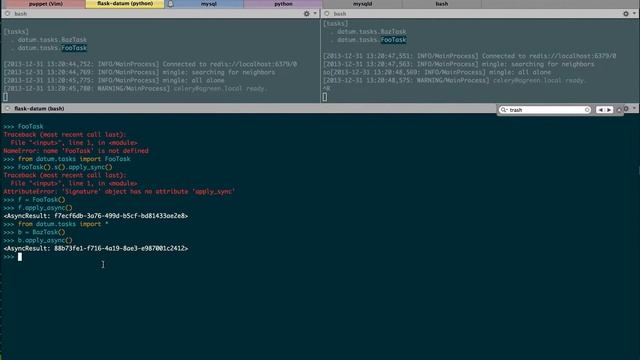Open gear menu of bottom flask-datam pane
640x360 pixels.
click(626, 109)
